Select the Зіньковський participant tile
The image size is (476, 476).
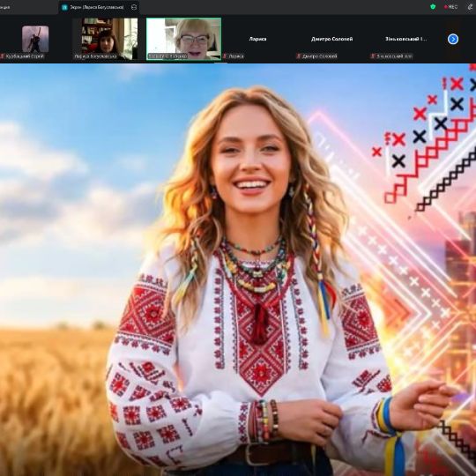(405, 39)
